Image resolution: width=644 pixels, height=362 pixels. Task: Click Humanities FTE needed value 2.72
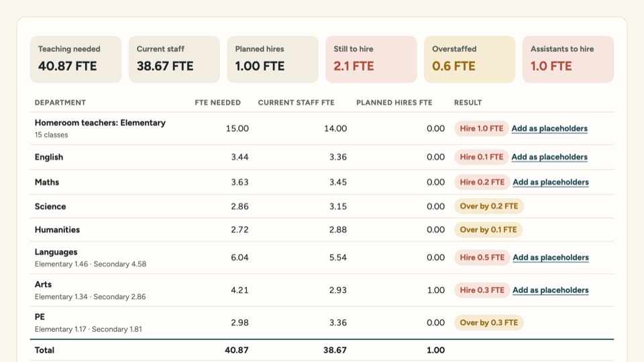point(240,229)
